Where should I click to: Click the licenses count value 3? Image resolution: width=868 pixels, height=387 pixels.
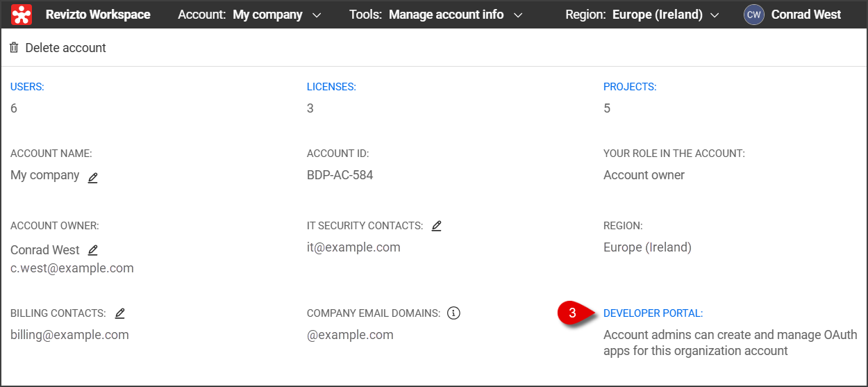click(310, 108)
